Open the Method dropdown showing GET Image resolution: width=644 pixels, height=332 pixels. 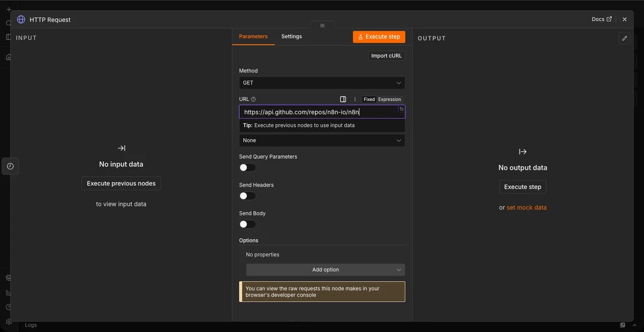click(x=322, y=83)
